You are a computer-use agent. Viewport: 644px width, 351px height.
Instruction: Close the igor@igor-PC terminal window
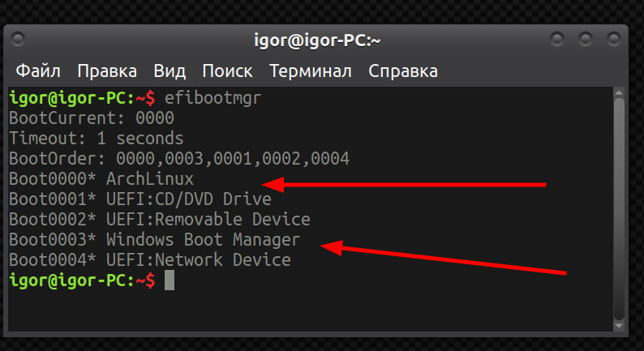pos(615,39)
